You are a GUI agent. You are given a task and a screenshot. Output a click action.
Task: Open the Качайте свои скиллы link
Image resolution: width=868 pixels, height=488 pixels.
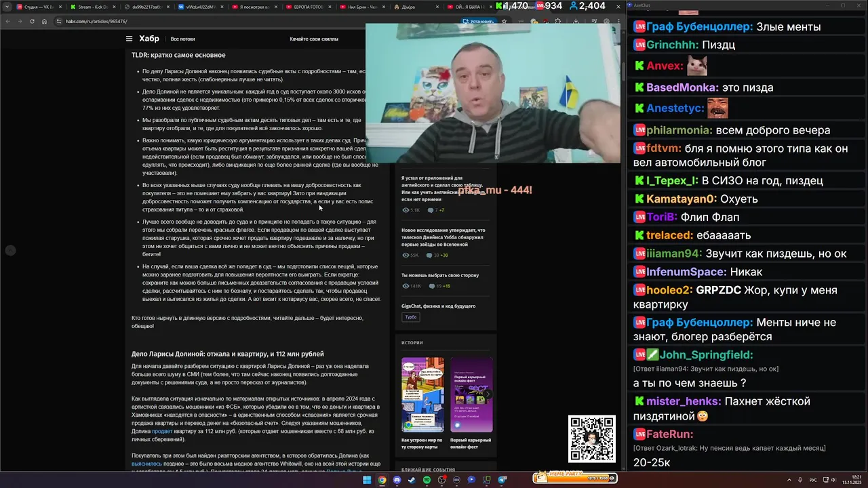[x=314, y=39]
